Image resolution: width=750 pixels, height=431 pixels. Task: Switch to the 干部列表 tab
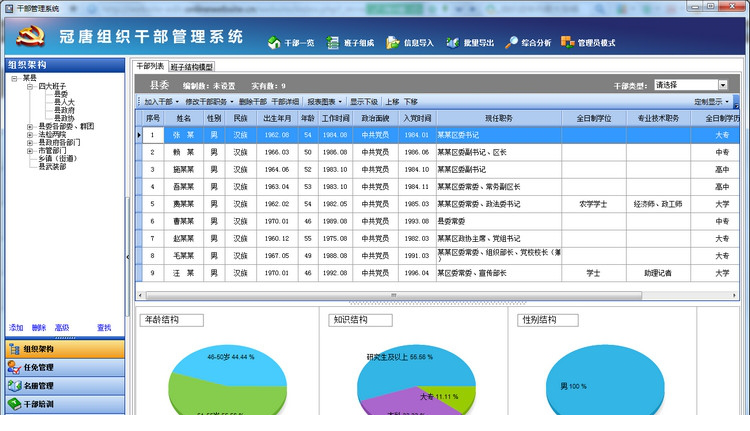[x=150, y=66]
